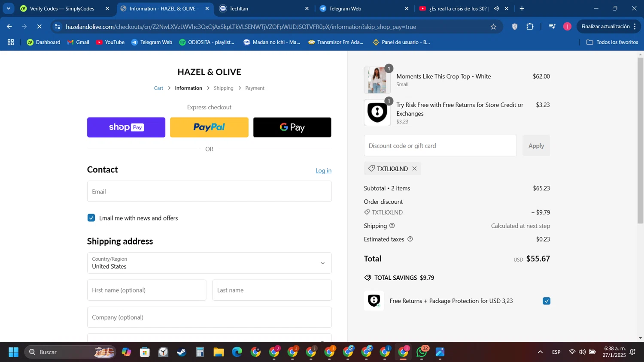Open Copilot from the taskbar
This screenshot has width=644, height=362.
click(x=126, y=352)
